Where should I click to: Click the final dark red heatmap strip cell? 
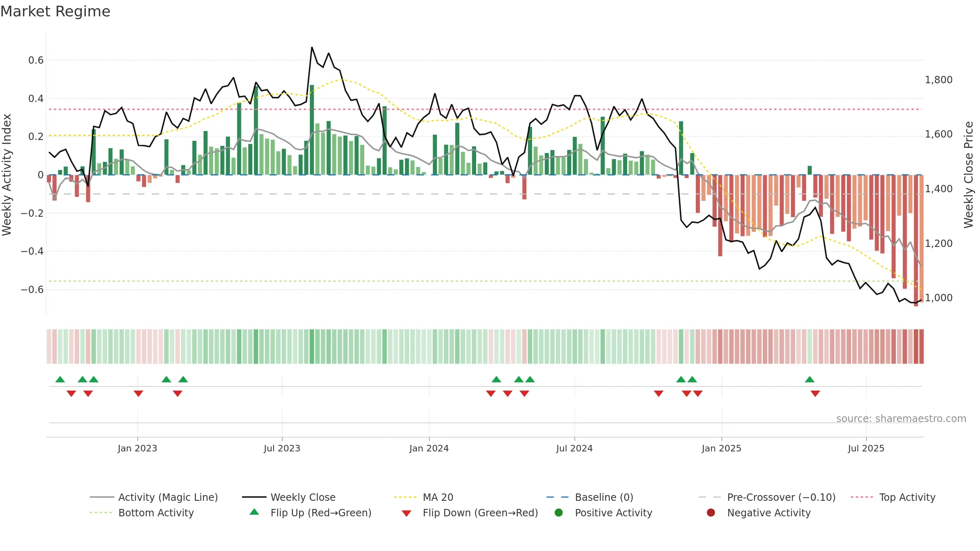pyautogui.click(x=921, y=347)
